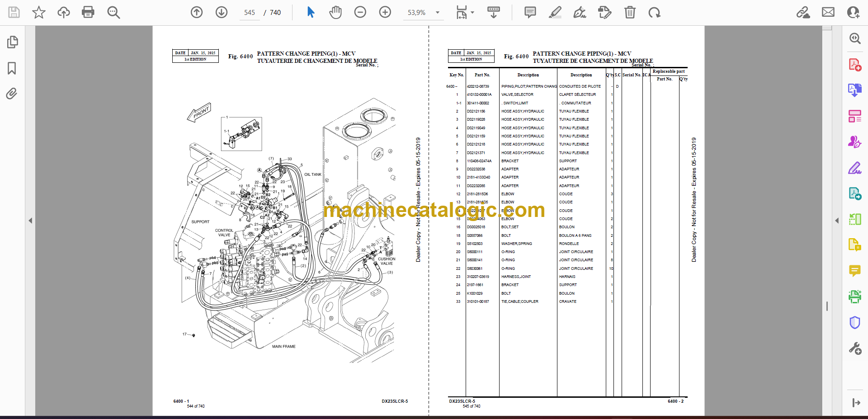Send the file by email
The width and height of the screenshot is (868, 419).
coord(828,12)
